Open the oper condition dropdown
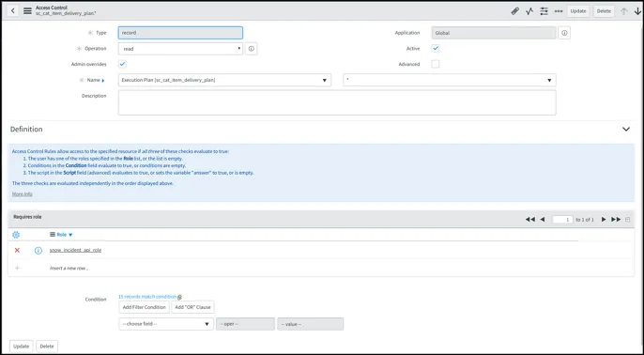The height and width of the screenshot is (355, 644). click(x=245, y=324)
